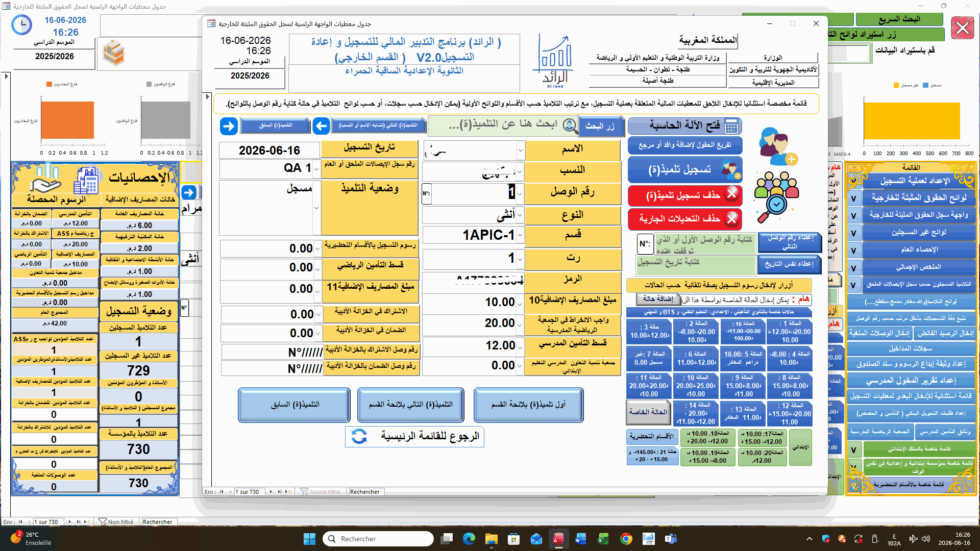The width and height of the screenshot is (980, 551).
Task: Click the clock icon beside the date
Action: point(21,25)
